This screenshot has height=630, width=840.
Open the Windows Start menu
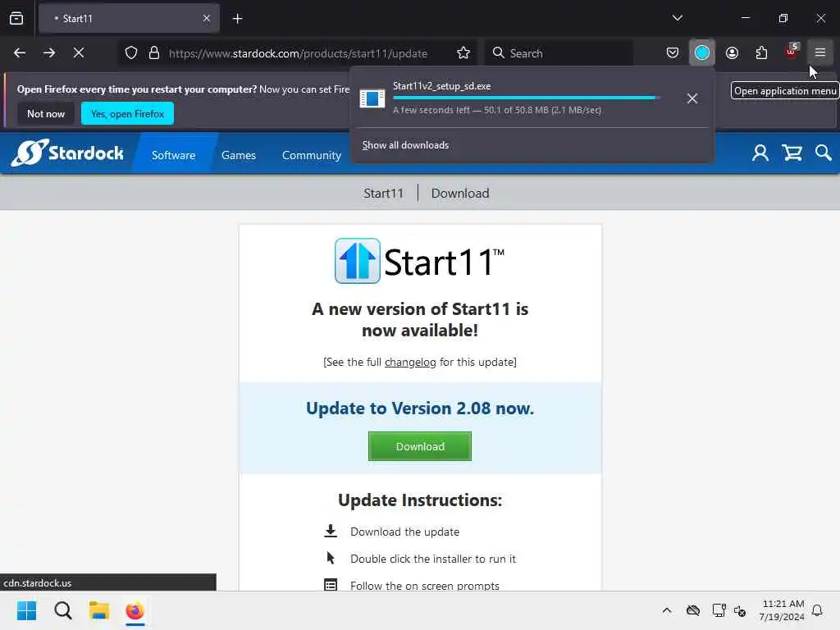click(27, 610)
